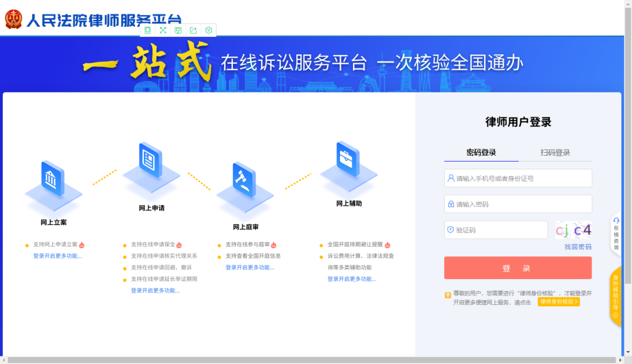Image resolution: width=632 pixels, height=364 pixels.
Task: Click 支持在线申请核实代理关系 text
Action: [x=164, y=256]
